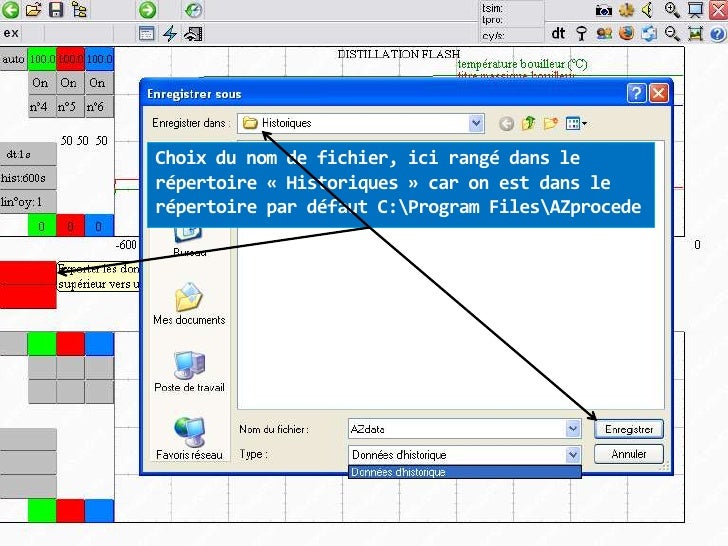Open help with blue question mark icon

[718, 33]
